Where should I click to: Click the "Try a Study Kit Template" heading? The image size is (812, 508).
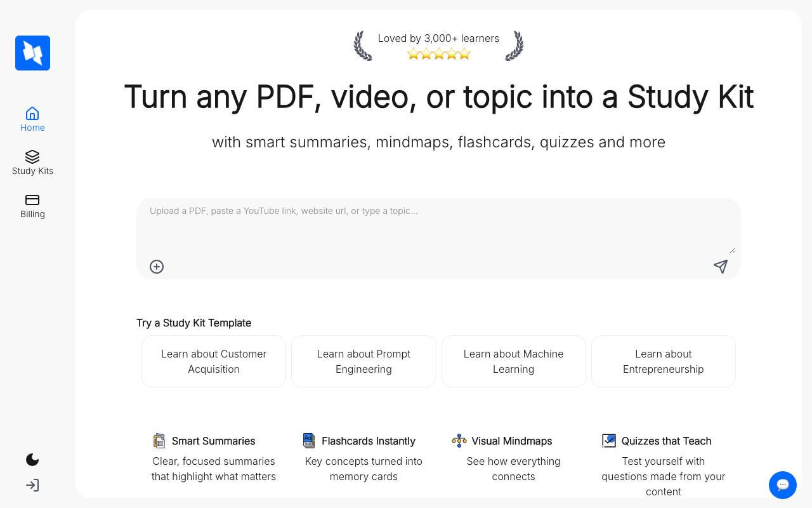[x=194, y=323]
